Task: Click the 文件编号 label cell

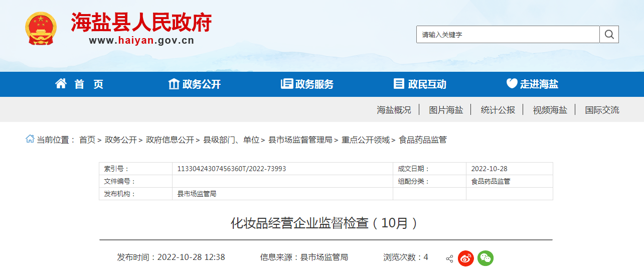Action: tap(135, 181)
